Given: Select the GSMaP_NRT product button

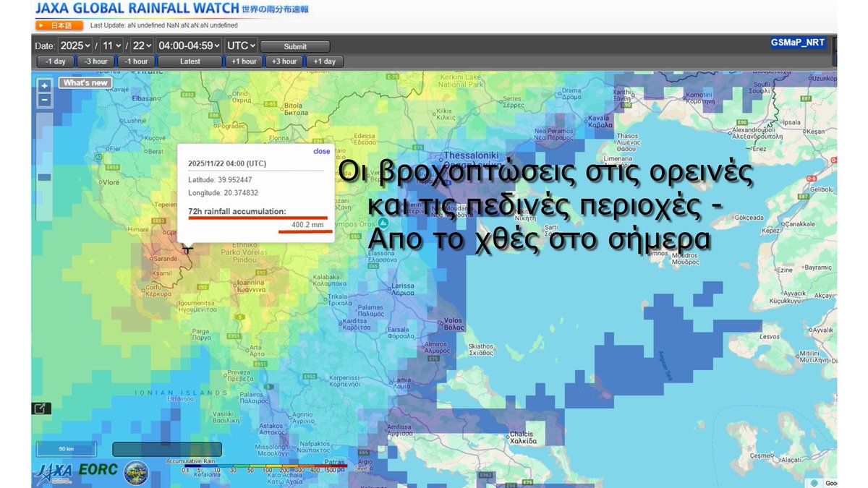Looking at the screenshot, I should click(799, 43).
